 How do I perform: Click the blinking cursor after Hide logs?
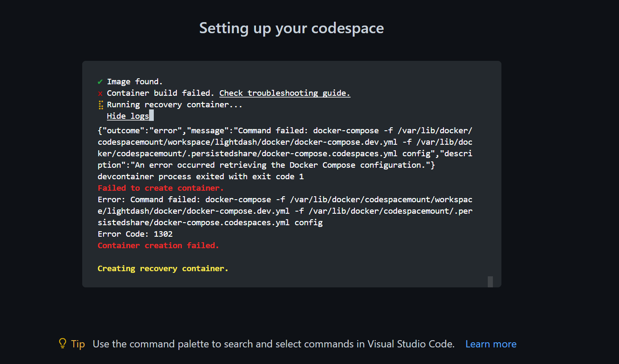tap(152, 115)
